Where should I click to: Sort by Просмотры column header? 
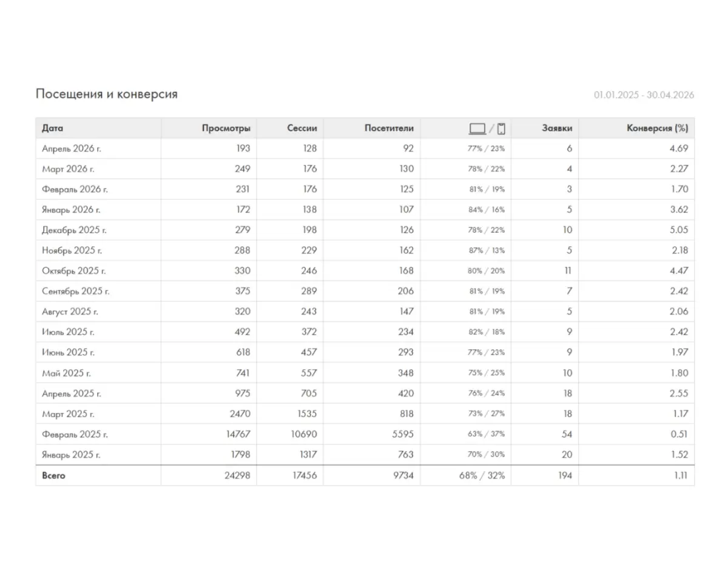[226, 129]
